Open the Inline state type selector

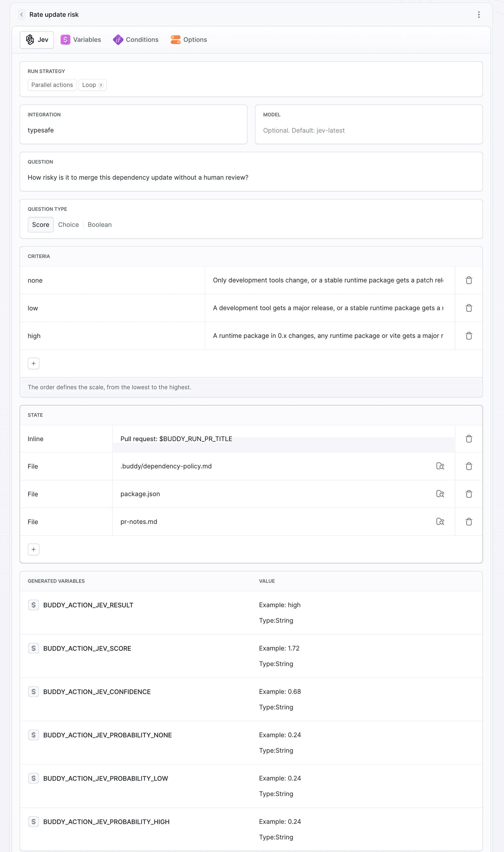coord(66,439)
